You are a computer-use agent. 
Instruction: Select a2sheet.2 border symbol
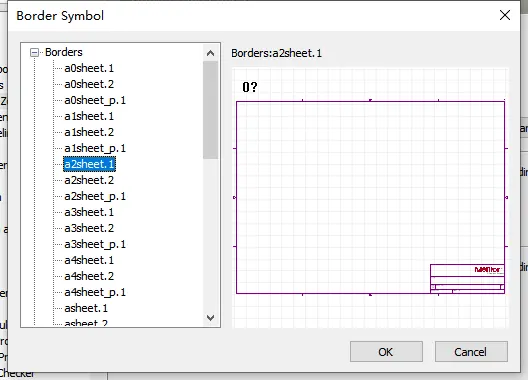tap(89, 180)
